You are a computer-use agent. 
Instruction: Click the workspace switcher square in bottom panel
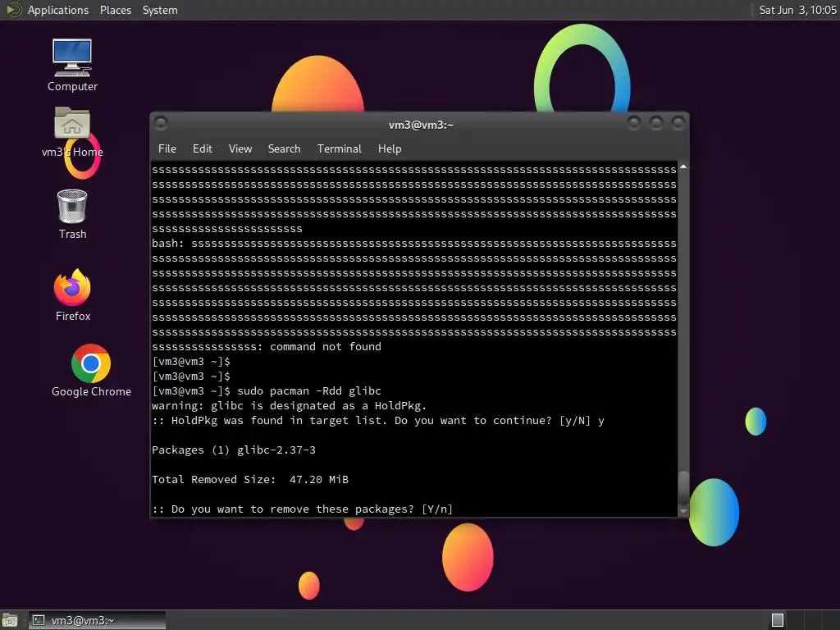[x=778, y=620]
